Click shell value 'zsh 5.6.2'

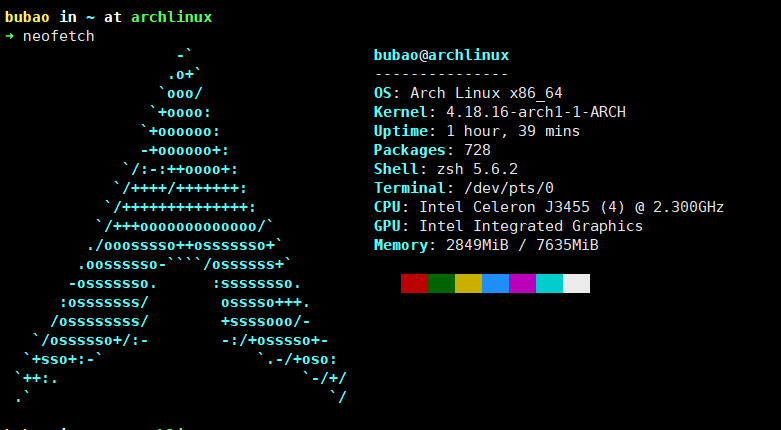click(477, 169)
